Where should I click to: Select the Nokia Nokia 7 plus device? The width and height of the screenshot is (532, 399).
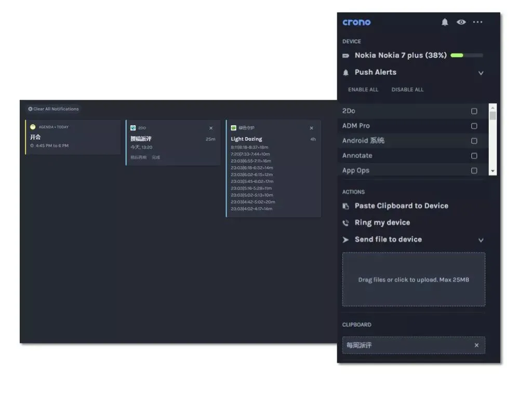[x=401, y=55]
